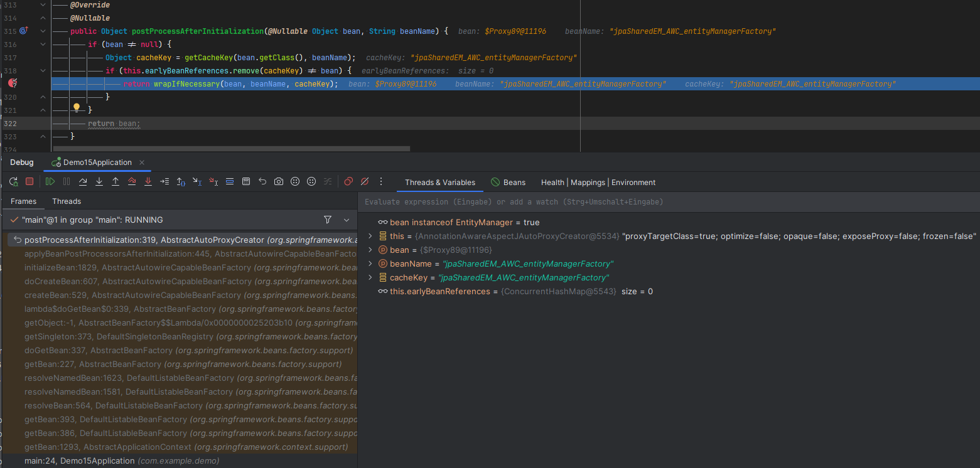Open View Breakpoints dialog icon

348,182
